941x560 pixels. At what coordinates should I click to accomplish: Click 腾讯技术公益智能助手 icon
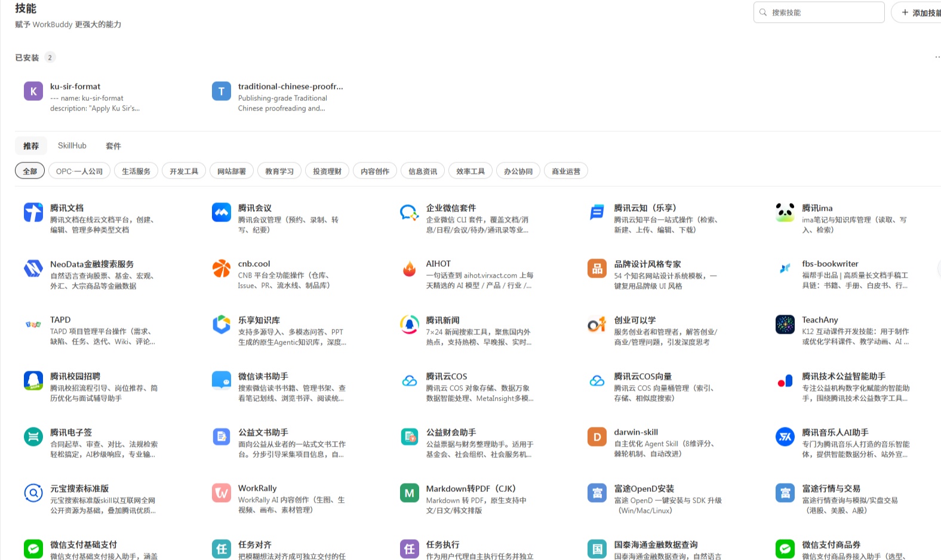tap(785, 380)
